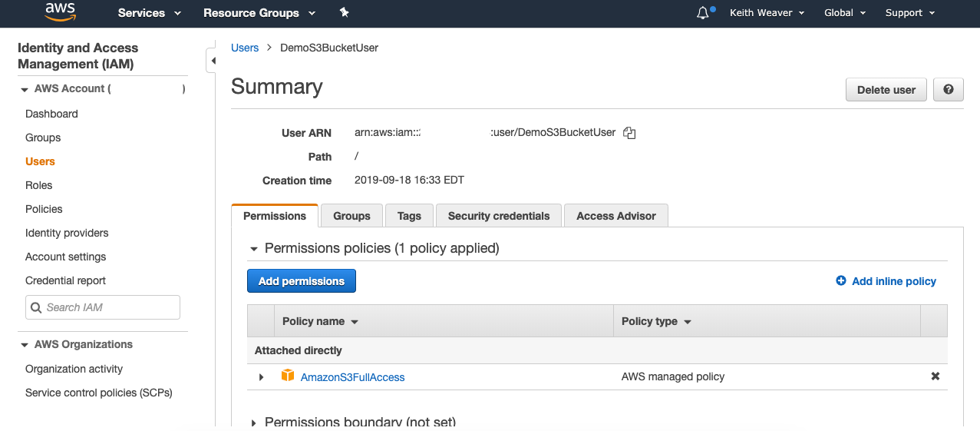Go to Users breadcrumb link

245,48
